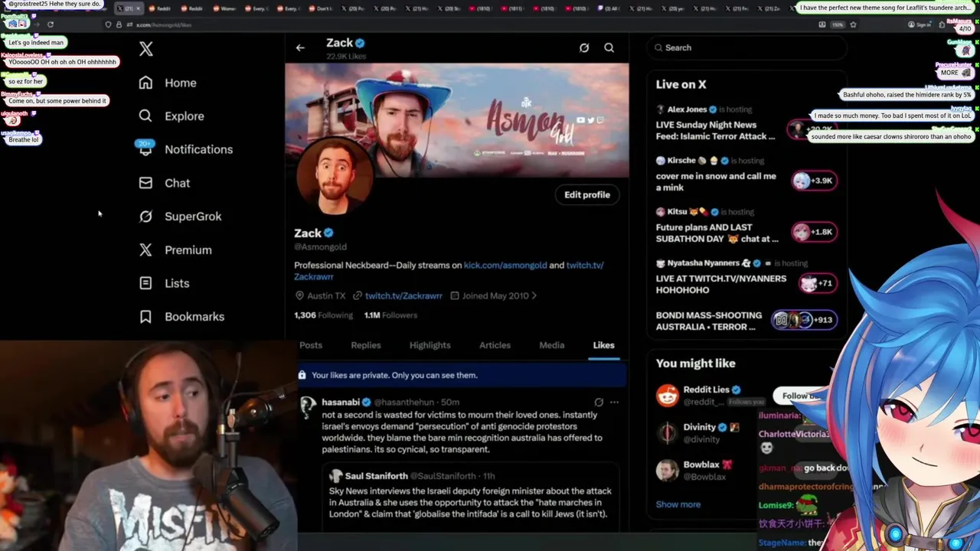Click the +1.8K listeners badge
The image size is (980, 551).
(814, 232)
